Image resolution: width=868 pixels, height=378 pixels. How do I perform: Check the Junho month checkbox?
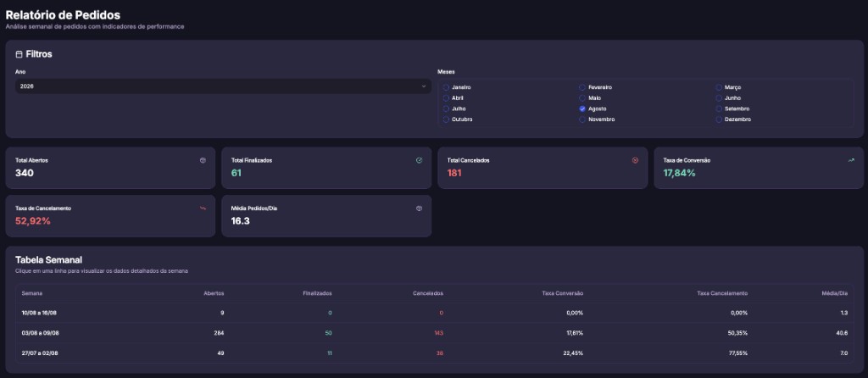click(x=719, y=98)
